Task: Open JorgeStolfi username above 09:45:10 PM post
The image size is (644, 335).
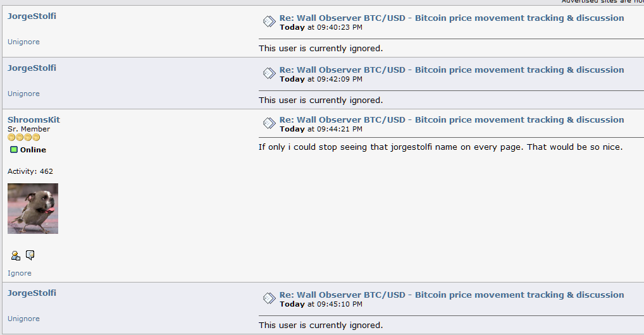Action: pos(32,293)
